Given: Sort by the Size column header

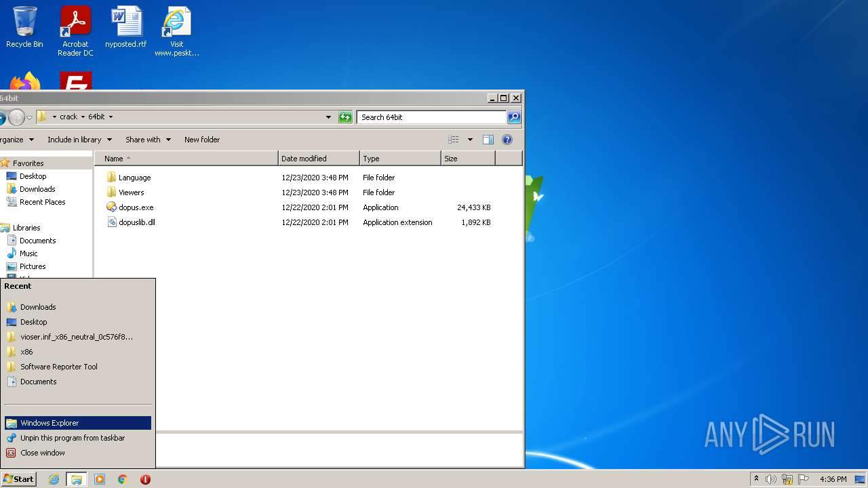Looking at the screenshot, I should (468, 159).
